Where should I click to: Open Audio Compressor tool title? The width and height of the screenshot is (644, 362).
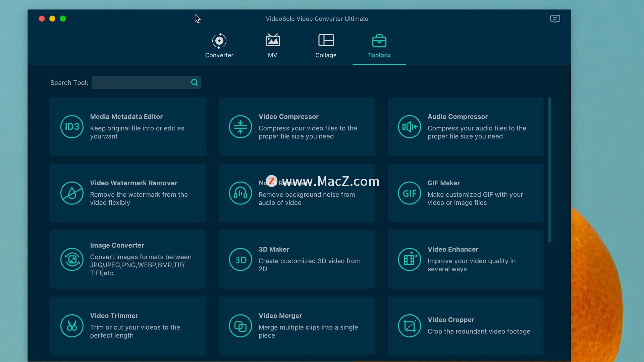tap(458, 117)
